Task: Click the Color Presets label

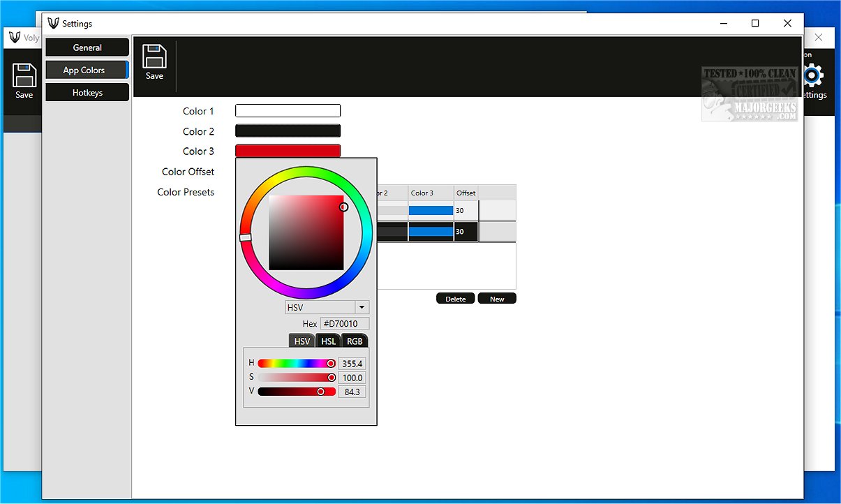Action: [x=186, y=192]
